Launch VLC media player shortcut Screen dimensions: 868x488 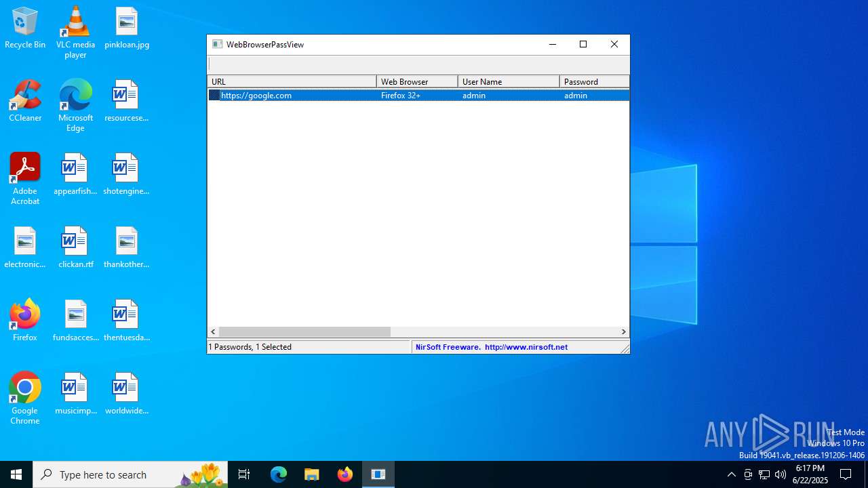pos(75,33)
